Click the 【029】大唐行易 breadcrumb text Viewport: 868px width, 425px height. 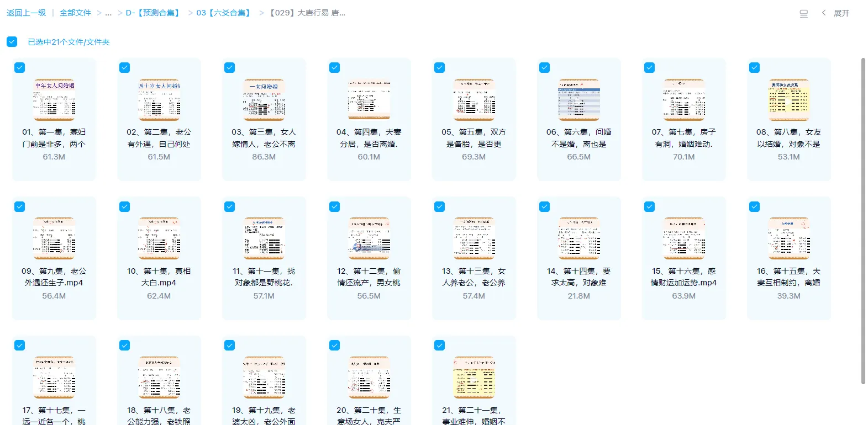(306, 13)
